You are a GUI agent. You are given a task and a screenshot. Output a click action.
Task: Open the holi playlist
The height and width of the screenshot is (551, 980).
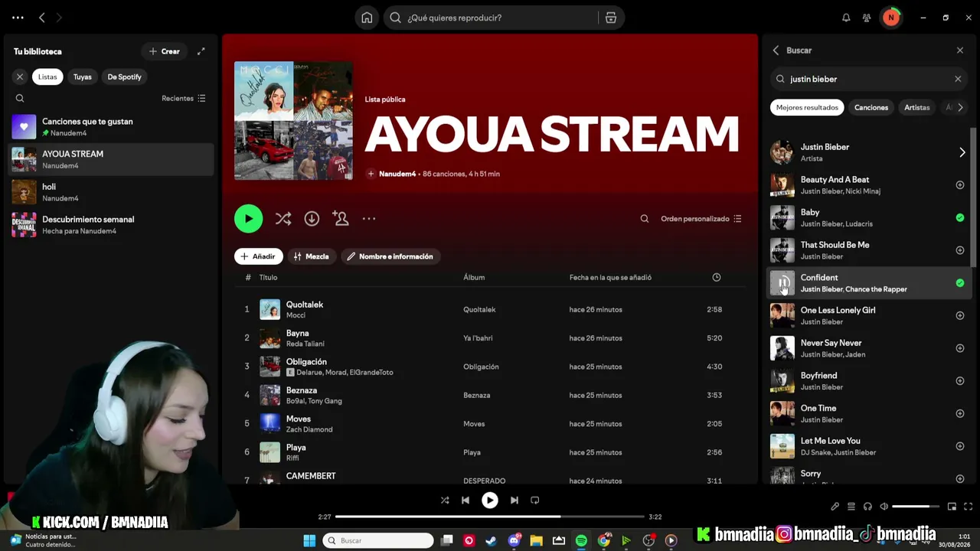coord(112,191)
